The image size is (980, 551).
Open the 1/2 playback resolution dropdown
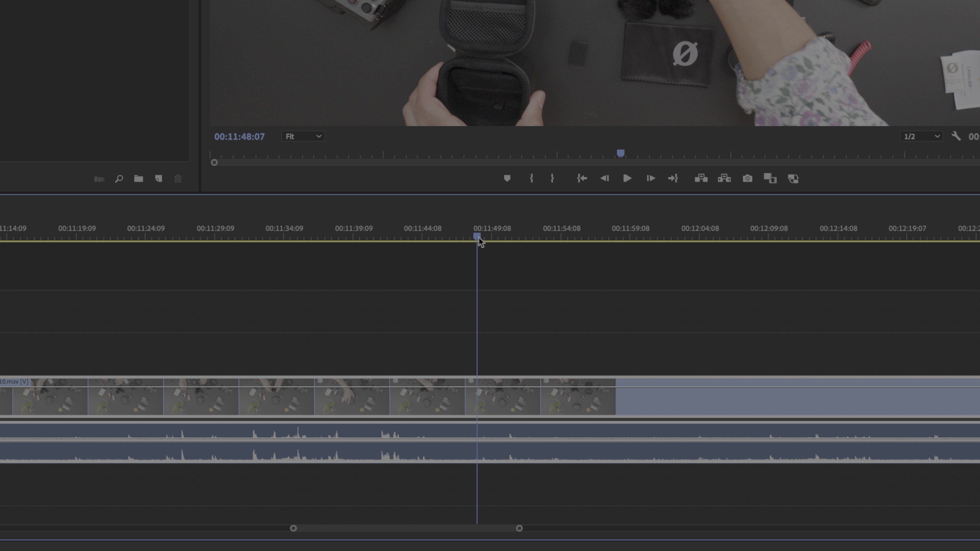click(921, 136)
